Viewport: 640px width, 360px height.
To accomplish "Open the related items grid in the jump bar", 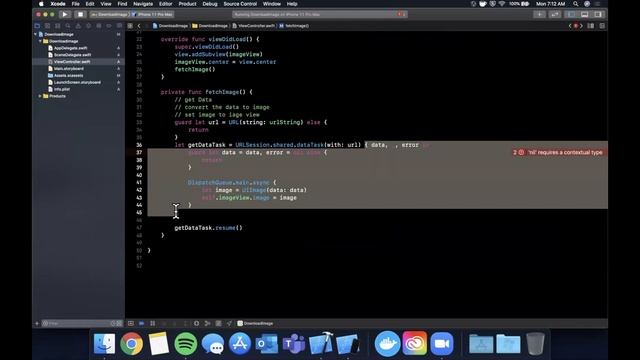I will (130, 26).
